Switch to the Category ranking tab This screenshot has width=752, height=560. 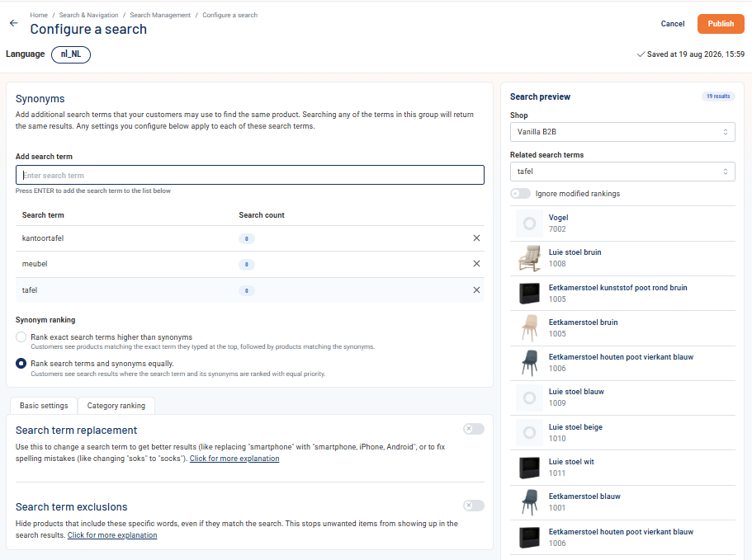click(x=116, y=406)
